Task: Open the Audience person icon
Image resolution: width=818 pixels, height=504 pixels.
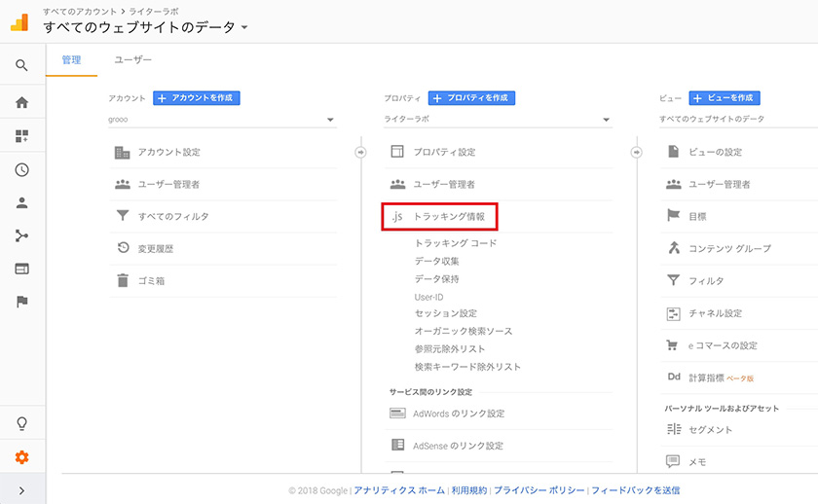Action: click(21, 202)
